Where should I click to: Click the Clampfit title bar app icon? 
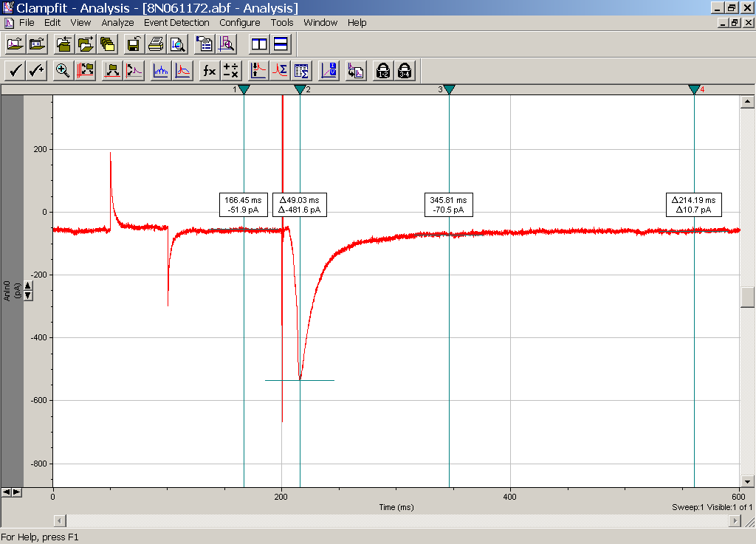pyautogui.click(x=7, y=7)
